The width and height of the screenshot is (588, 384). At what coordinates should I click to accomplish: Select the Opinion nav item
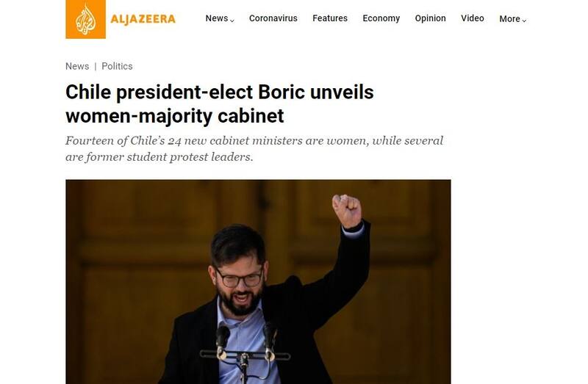point(430,18)
